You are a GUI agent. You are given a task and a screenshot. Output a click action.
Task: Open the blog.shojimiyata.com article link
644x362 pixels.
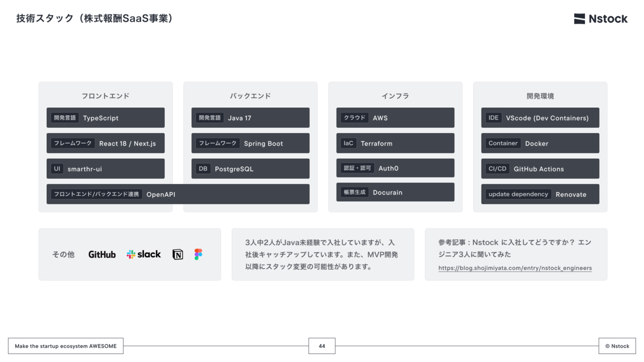[x=515, y=268]
